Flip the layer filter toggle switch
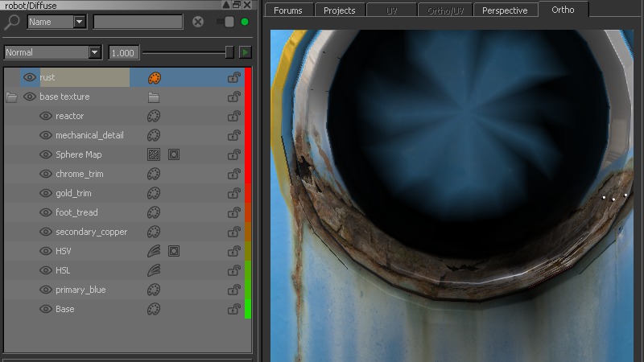The width and height of the screenshot is (644, 362). [226, 22]
